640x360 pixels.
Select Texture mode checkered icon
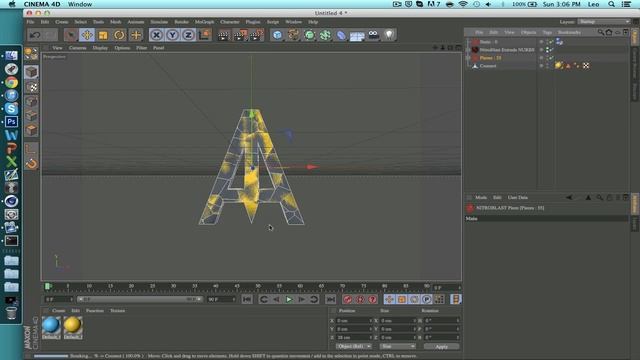coord(31,87)
